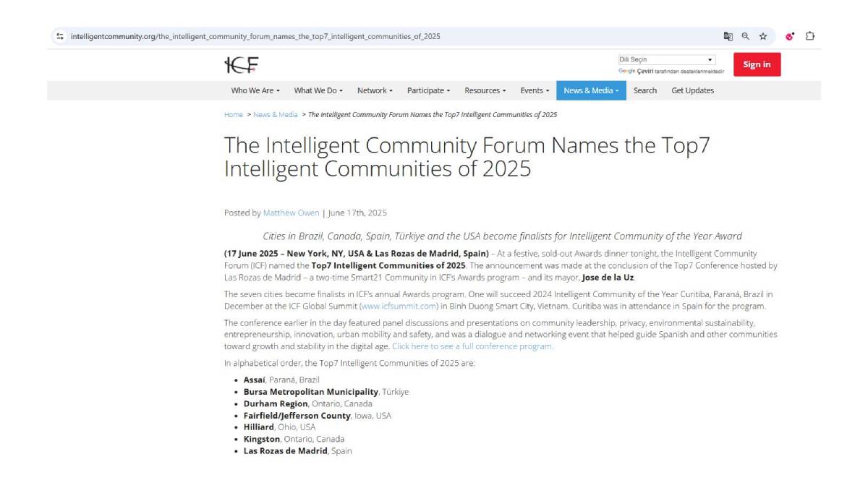Click the pink extension icon in toolbar

click(x=790, y=36)
